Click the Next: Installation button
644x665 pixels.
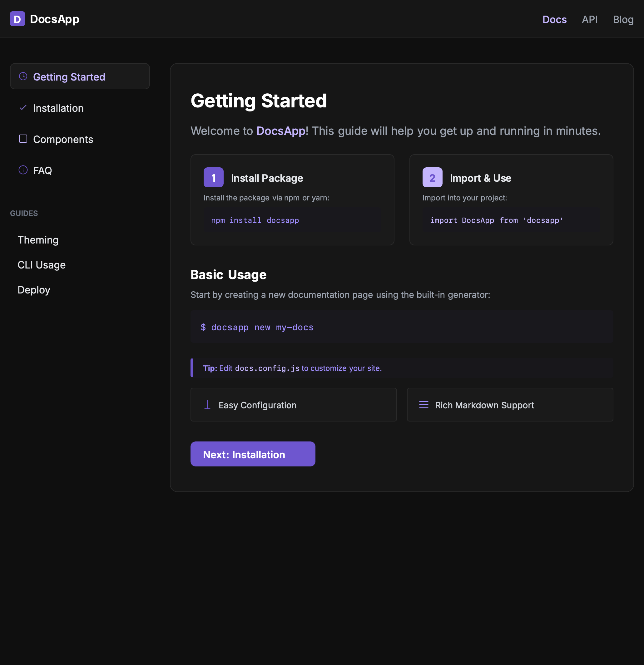(253, 454)
